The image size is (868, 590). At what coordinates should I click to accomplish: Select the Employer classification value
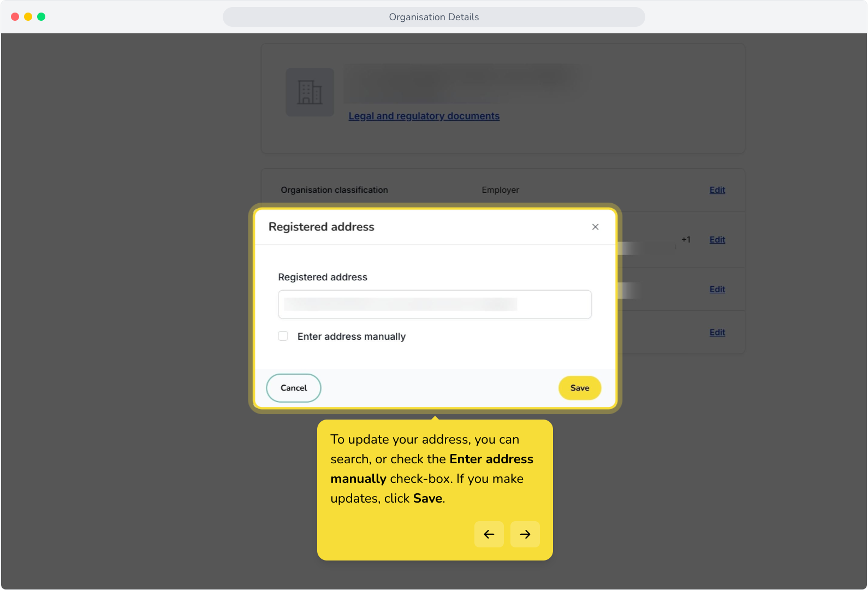(x=501, y=190)
